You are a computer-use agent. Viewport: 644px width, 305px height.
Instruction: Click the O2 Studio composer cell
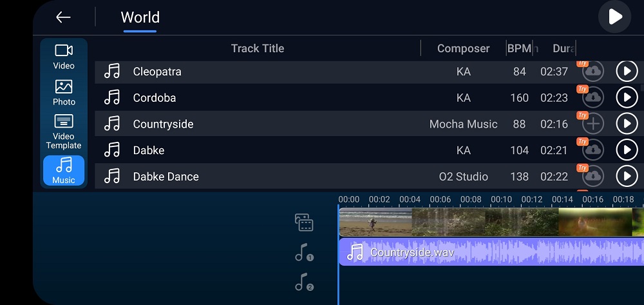pyautogui.click(x=463, y=177)
